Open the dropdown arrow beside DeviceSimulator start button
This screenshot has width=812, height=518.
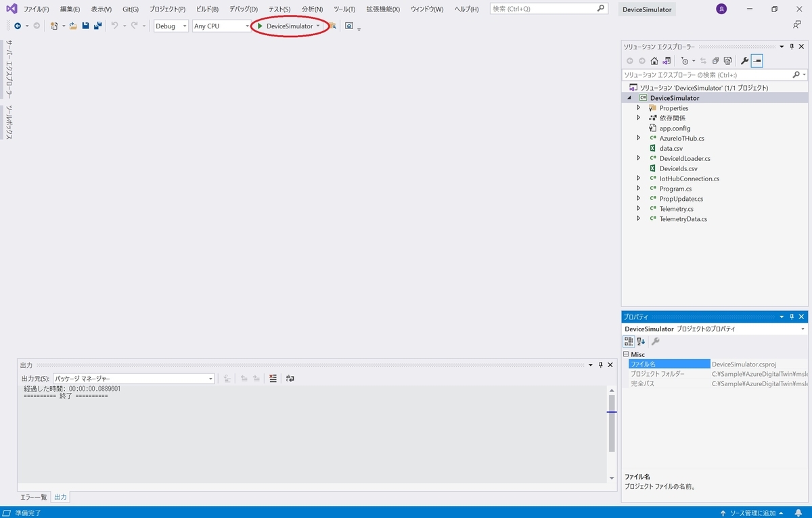[318, 26]
